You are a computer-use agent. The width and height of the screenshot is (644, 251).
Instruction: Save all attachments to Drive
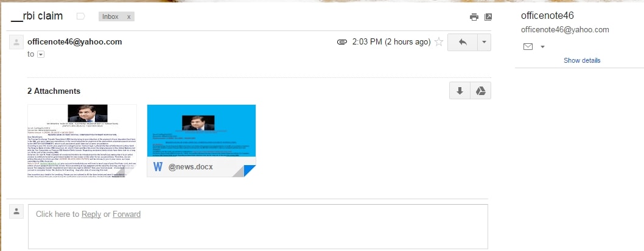(x=480, y=91)
